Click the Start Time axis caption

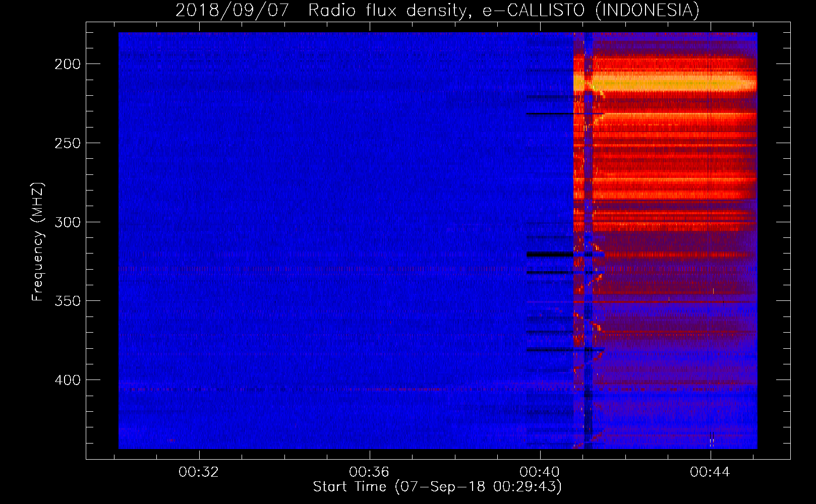pyautogui.click(x=437, y=487)
